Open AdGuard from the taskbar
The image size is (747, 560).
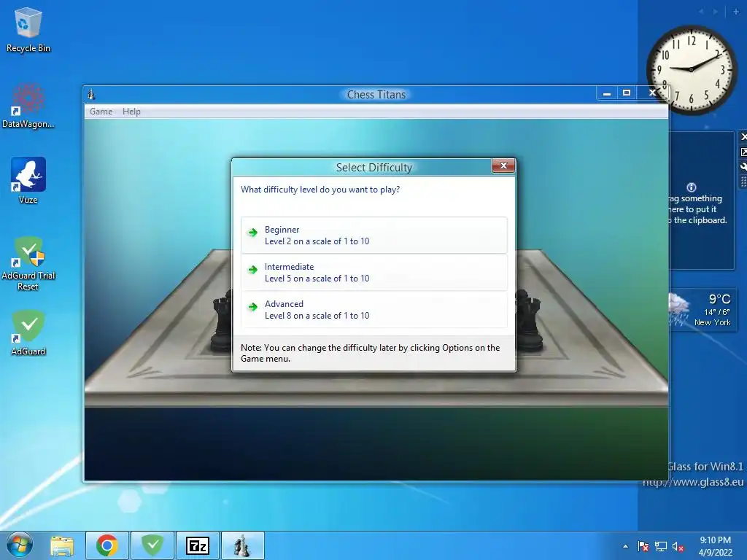tap(152, 545)
